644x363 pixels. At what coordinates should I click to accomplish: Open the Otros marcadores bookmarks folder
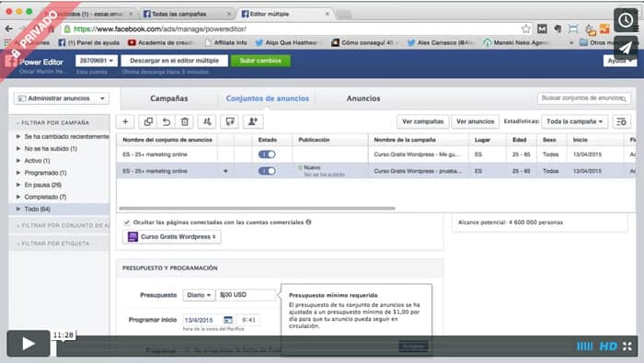pos(603,42)
